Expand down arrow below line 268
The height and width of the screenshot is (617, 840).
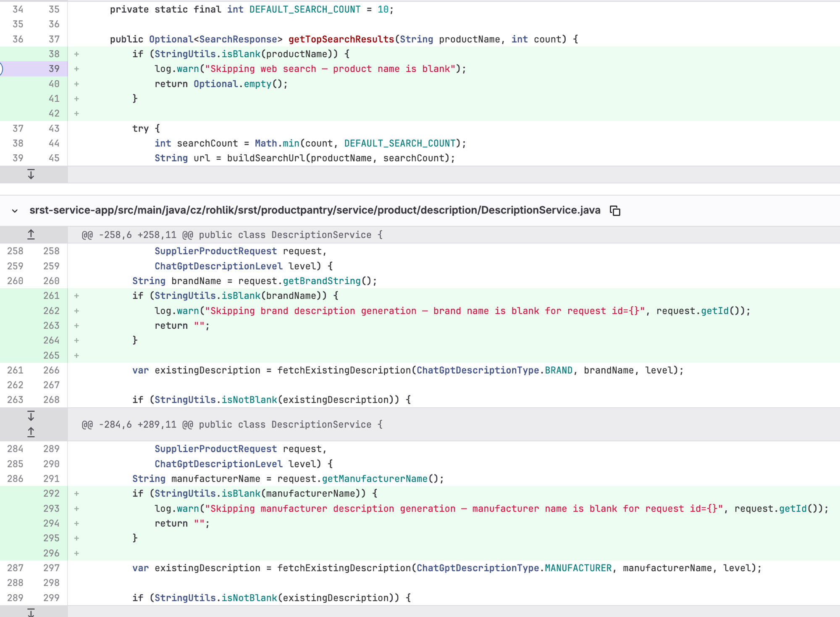pyautogui.click(x=31, y=416)
